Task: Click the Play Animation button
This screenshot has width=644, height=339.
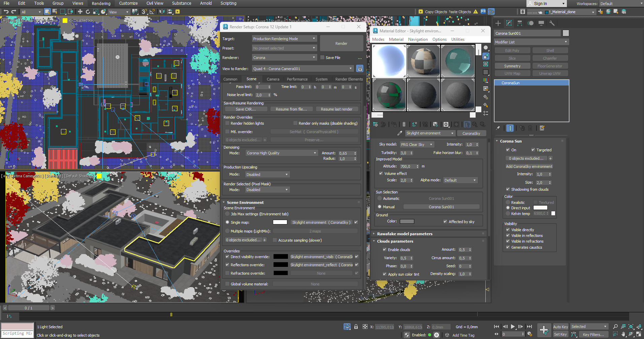Action: click(x=513, y=327)
